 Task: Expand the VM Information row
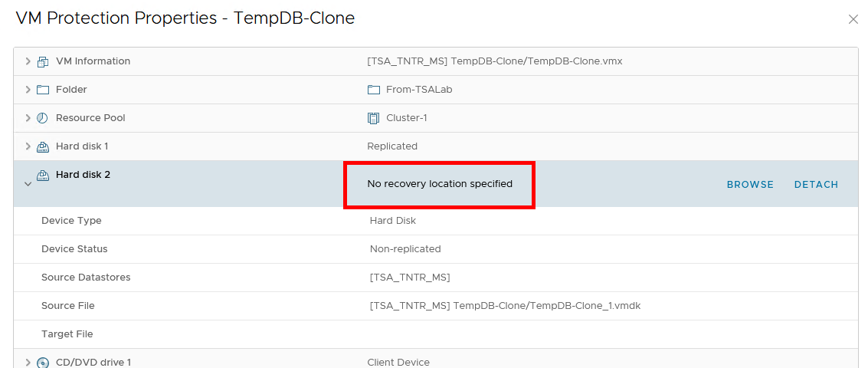[28, 61]
